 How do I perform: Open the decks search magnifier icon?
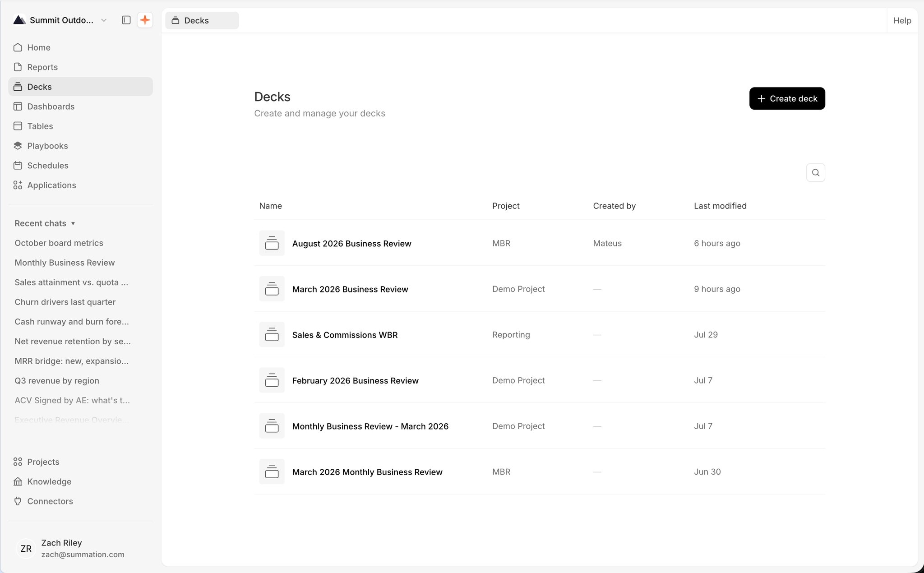[815, 172]
